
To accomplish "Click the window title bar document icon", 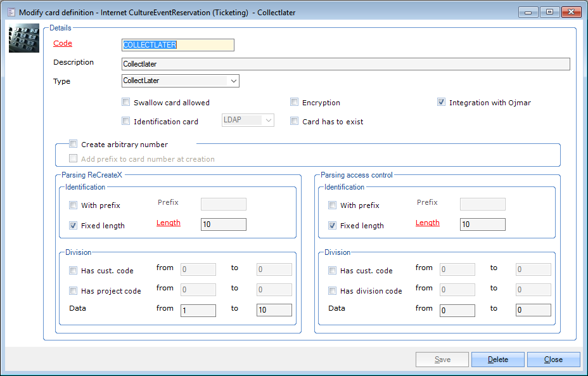I will pyautogui.click(x=11, y=12).
